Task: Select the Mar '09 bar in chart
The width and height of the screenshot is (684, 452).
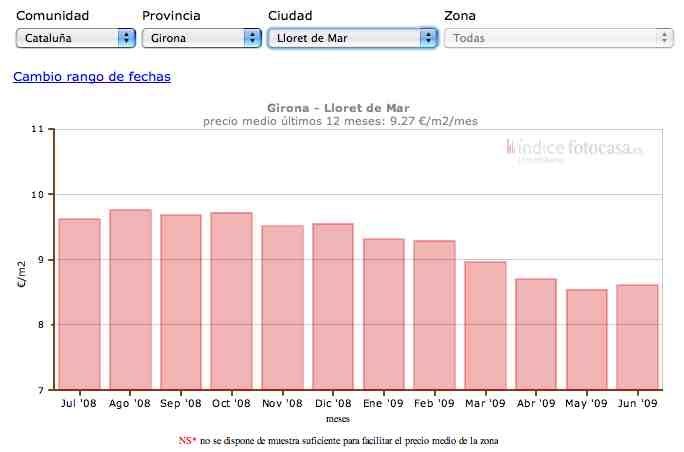Action: 486,325
